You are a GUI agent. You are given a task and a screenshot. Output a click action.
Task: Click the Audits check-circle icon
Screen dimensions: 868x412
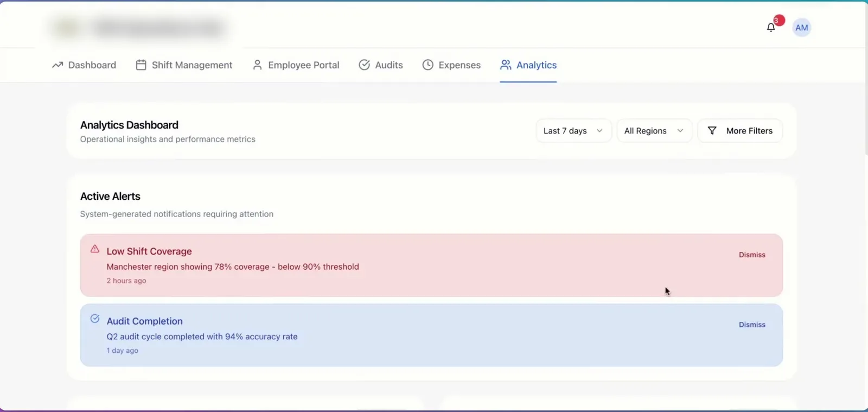coord(365,65)
